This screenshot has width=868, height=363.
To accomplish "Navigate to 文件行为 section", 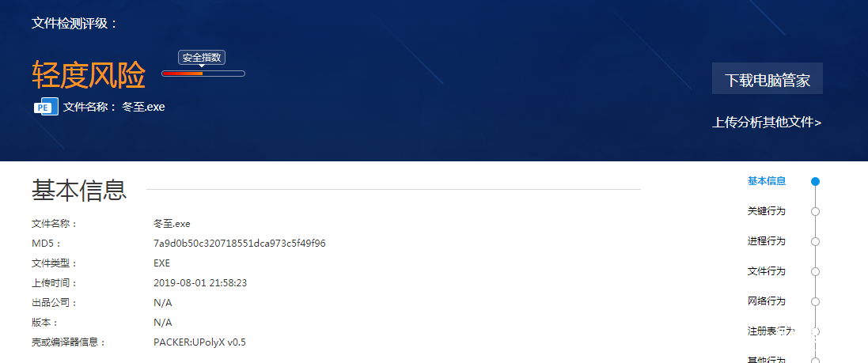I will tap(767, 271).
